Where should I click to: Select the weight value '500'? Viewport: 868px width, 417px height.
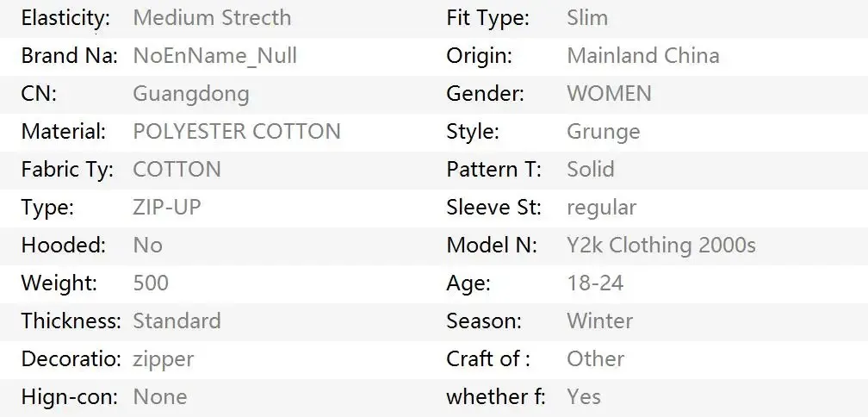click(151, 283)
